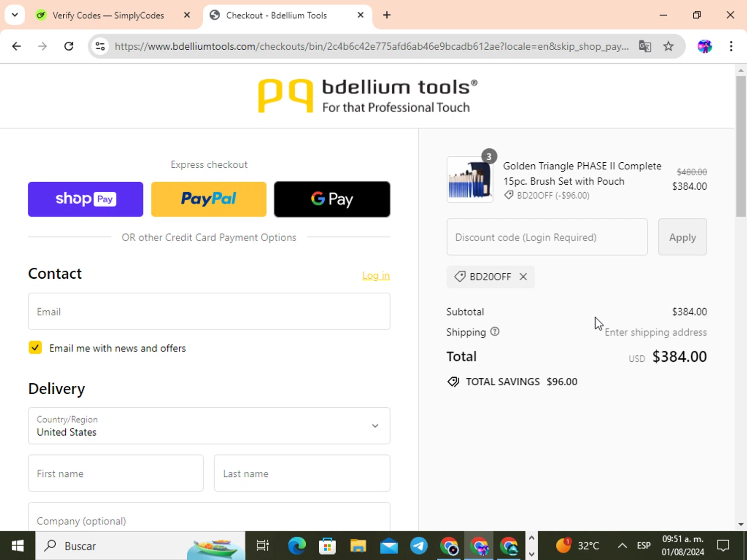Click the Golden Triangle PHASE II product title
The height and width of the screenshot is (560, 747).
coord(582,173)
